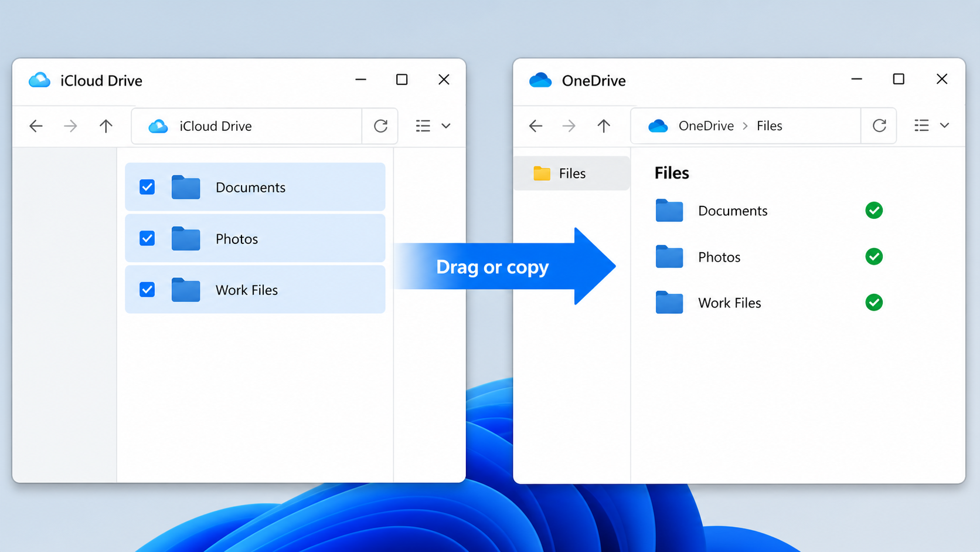
Task: Open list view options in iCloud Drive window
Action: [423, 126]
